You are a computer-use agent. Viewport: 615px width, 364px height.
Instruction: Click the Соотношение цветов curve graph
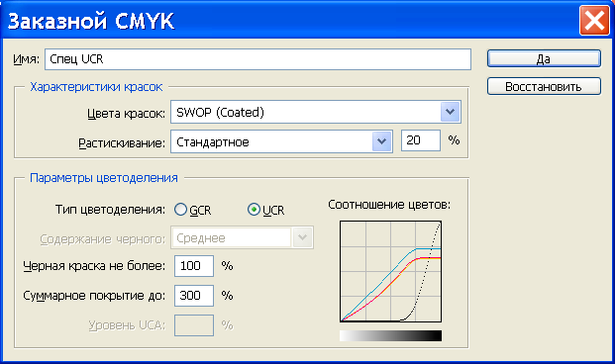390,272
